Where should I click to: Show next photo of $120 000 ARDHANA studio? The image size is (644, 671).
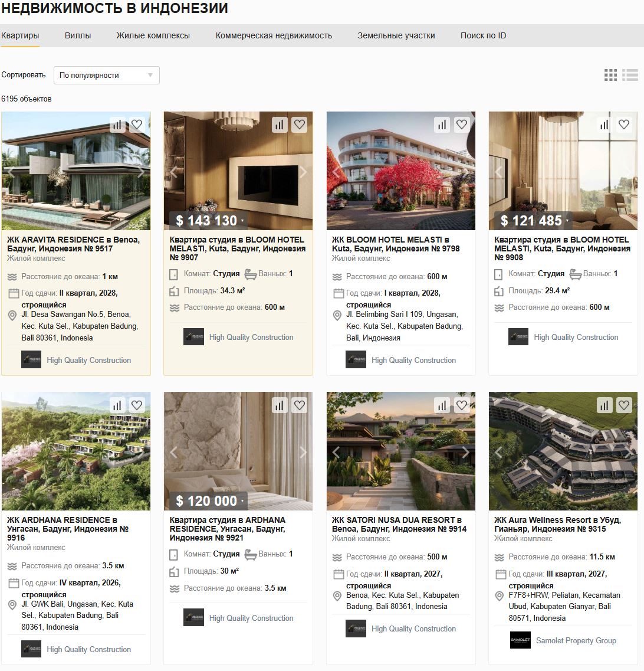[x=303, y=452]
